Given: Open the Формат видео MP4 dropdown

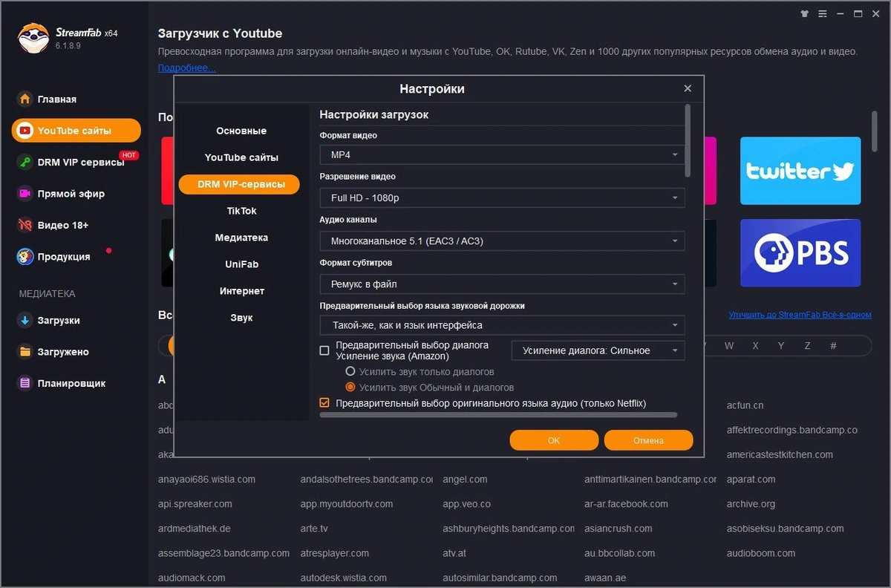Looking at the screenshot, I should [502, 154].
